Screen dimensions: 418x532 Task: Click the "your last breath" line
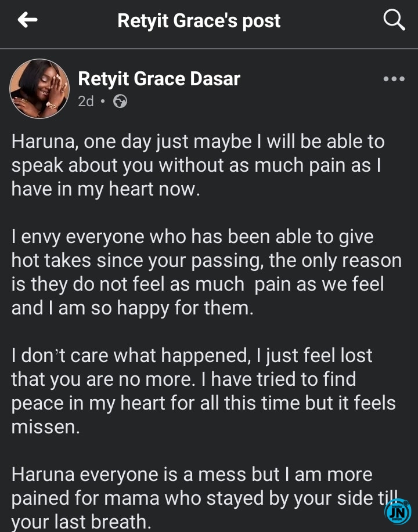[81, 522]
